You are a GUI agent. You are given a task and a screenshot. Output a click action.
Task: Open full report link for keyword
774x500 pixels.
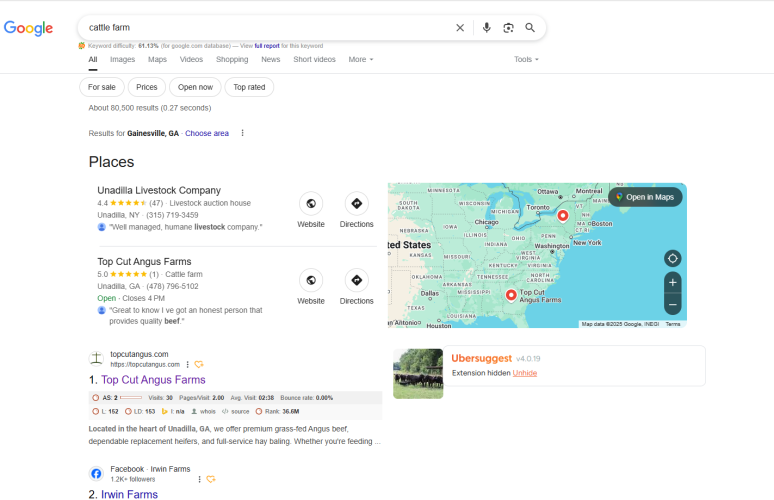(x=267, y=46)
